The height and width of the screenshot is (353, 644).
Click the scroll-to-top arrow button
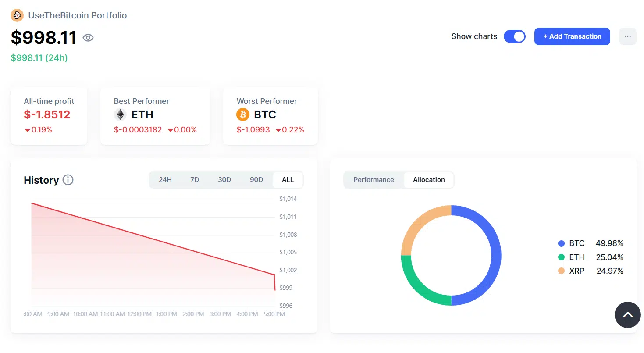(x=627, y=314)
